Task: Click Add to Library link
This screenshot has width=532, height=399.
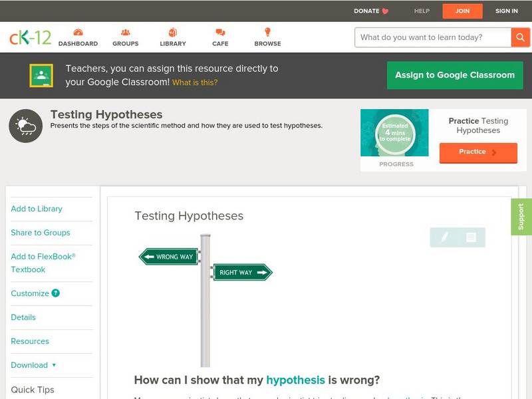Action: click(37, 209)
